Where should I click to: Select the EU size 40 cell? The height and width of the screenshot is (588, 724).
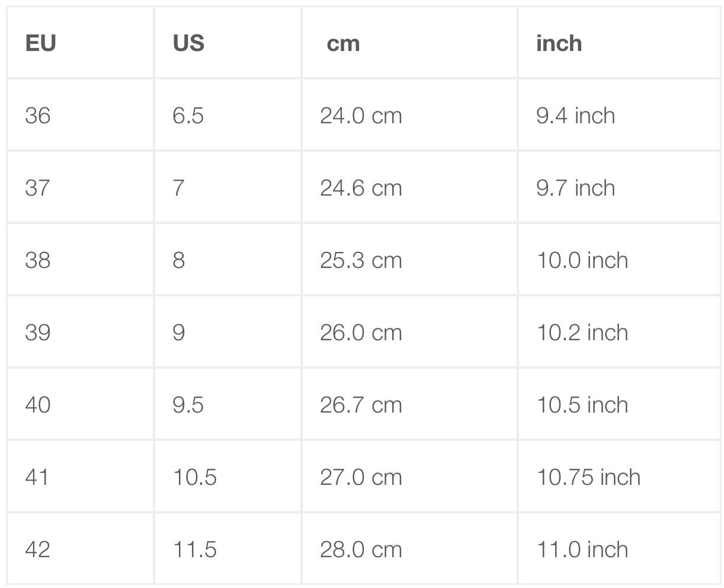pos(38,405)
